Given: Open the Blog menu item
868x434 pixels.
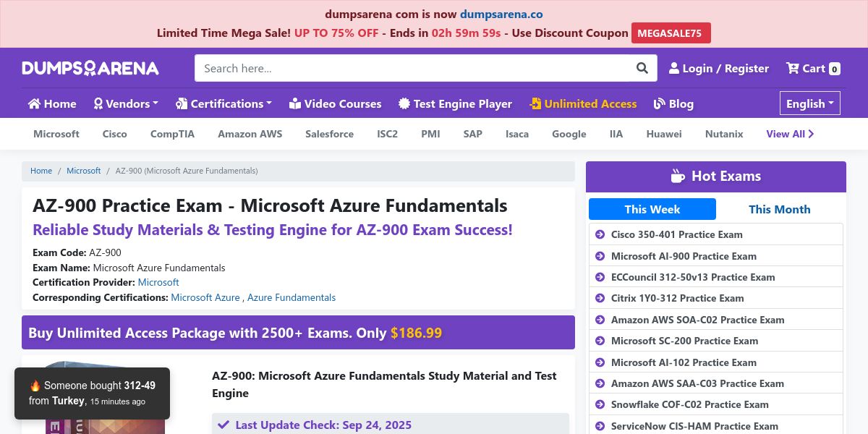Looking at the screenshot, I should click(x=673, y=103).
